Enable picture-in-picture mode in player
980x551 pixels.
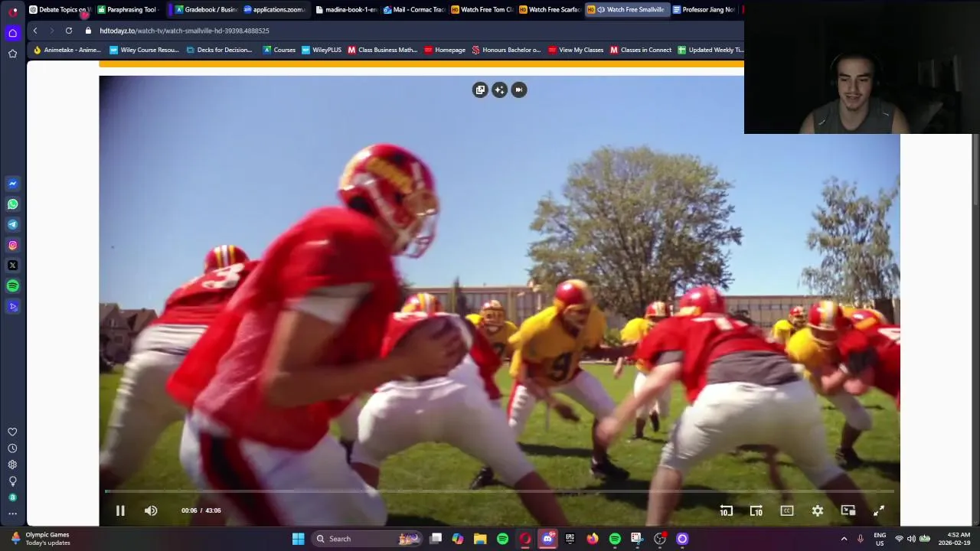pos(848,510)
